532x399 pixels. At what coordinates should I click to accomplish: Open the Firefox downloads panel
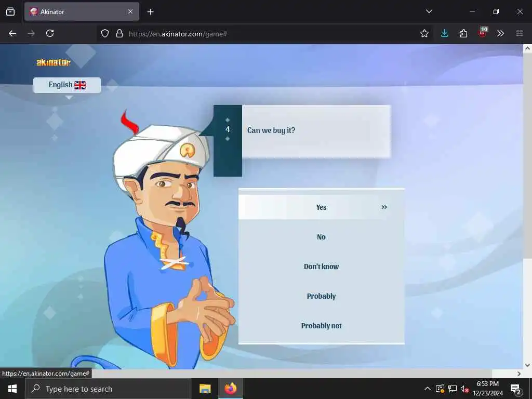(445, 33)
